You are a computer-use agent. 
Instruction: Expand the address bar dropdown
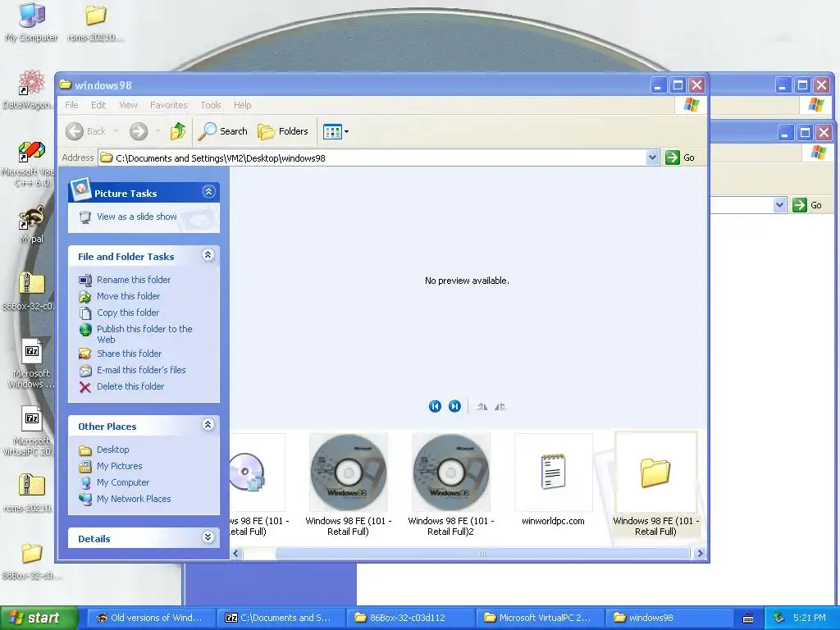652,157
